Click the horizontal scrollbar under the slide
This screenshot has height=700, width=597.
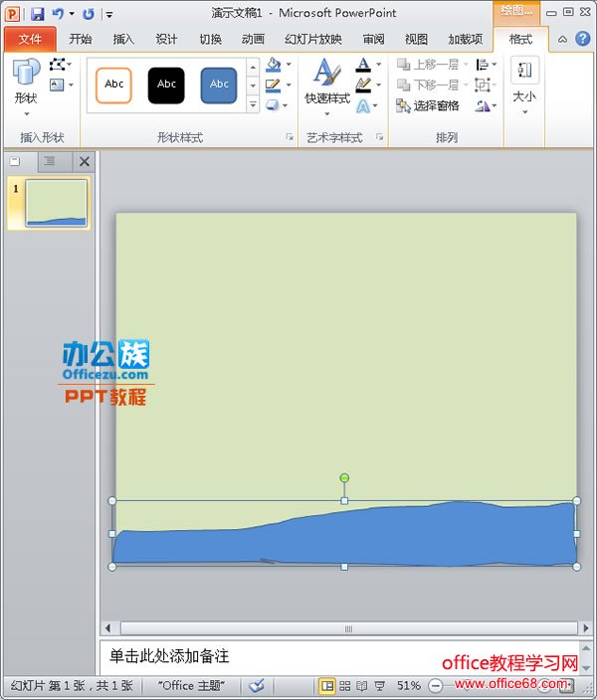348,628
